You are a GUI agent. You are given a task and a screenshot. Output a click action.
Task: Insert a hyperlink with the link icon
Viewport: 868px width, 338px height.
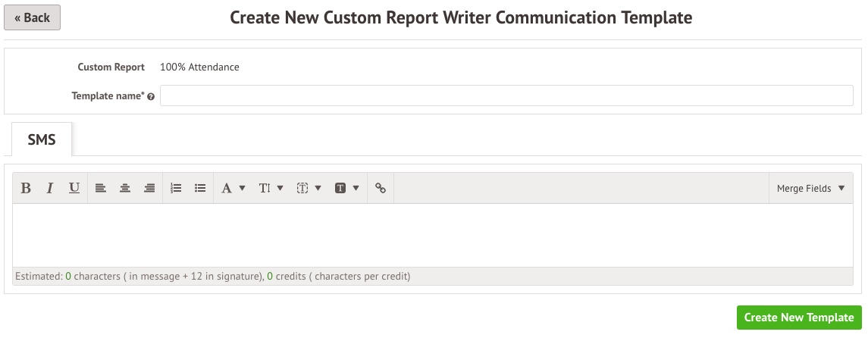pos(381,188)
